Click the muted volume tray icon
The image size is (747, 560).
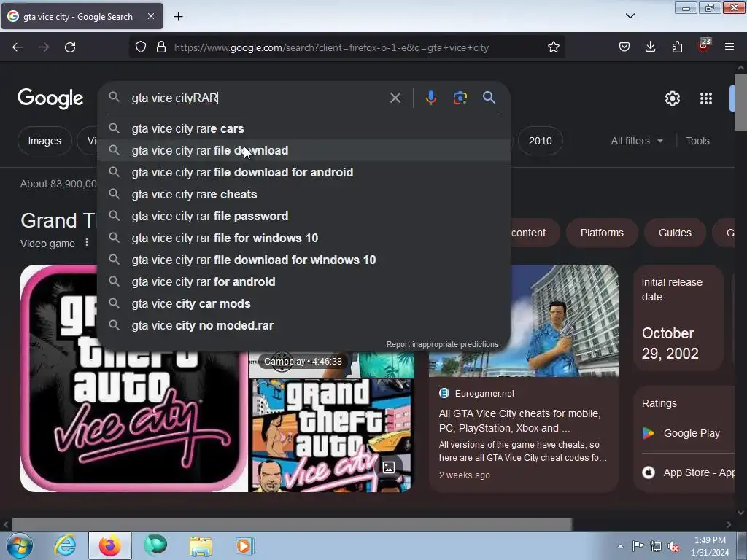pos(673,547)
